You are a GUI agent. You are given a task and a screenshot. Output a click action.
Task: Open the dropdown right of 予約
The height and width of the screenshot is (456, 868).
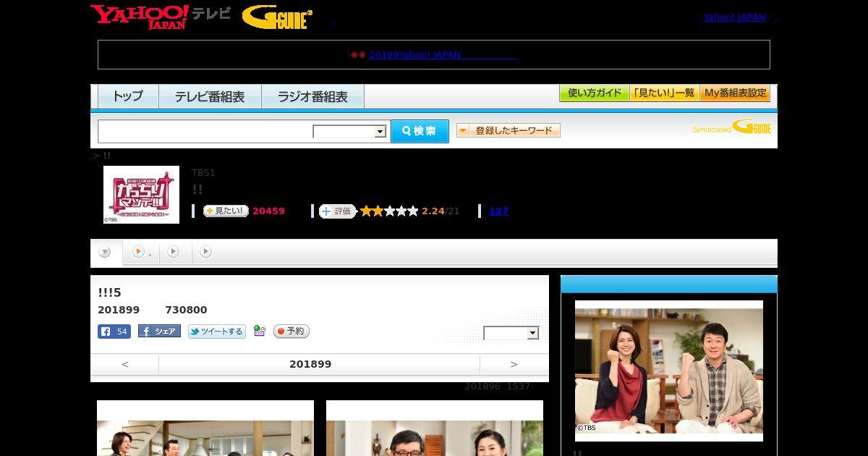511,333
